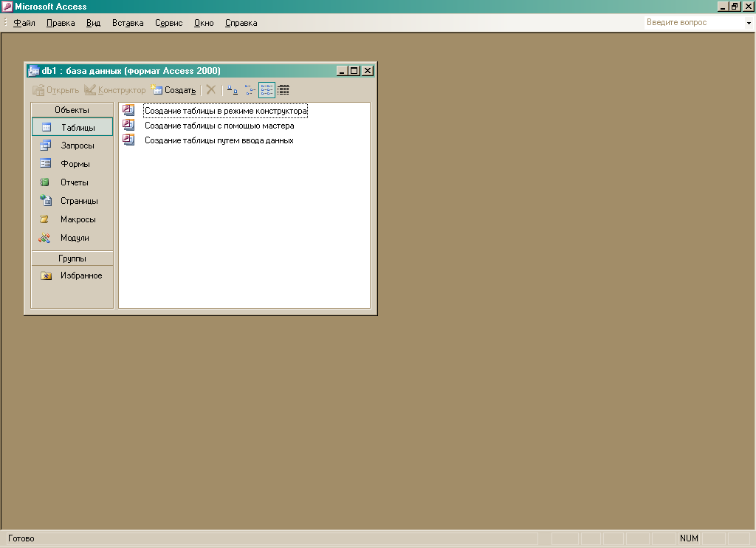
Task: Select 'Создание таблицы в режиме конструктора'
Action: click(226, 111)
